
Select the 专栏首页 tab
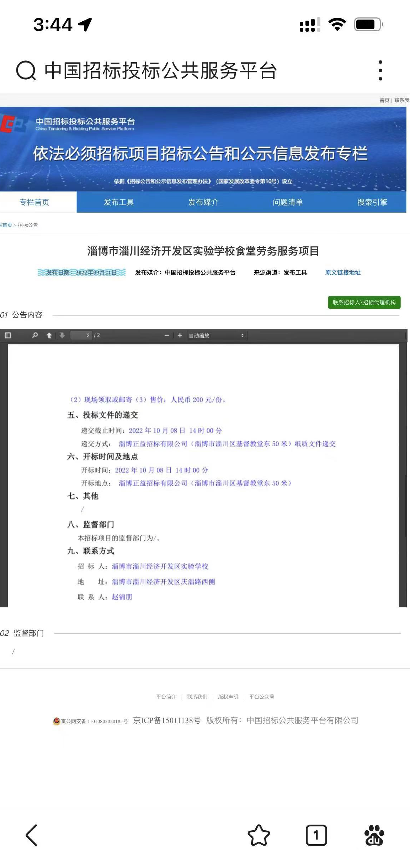[x=34, y=202]
